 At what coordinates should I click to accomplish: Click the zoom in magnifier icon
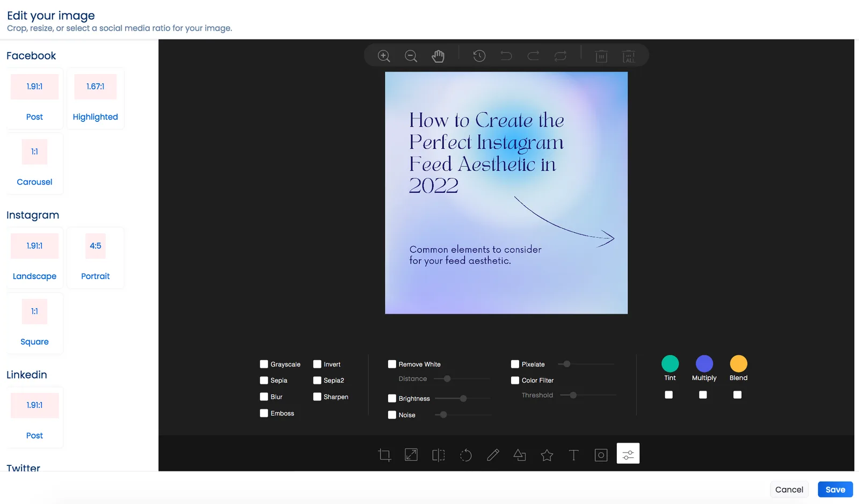(384, 56)
